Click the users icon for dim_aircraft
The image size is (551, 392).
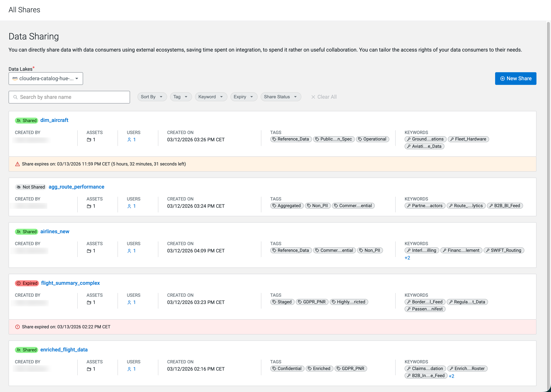coord(129,140)
